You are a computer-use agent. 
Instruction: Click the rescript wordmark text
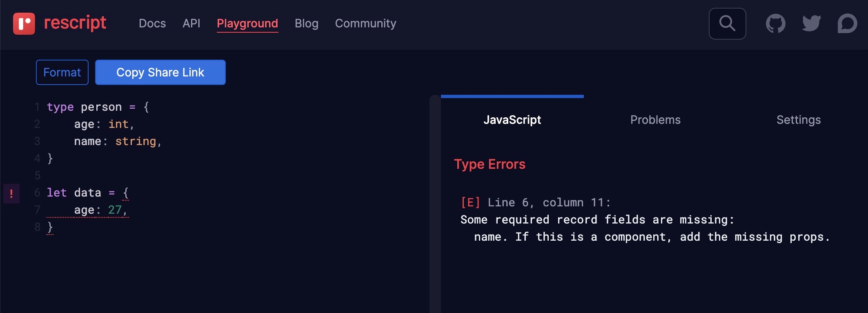pos(75,23)
